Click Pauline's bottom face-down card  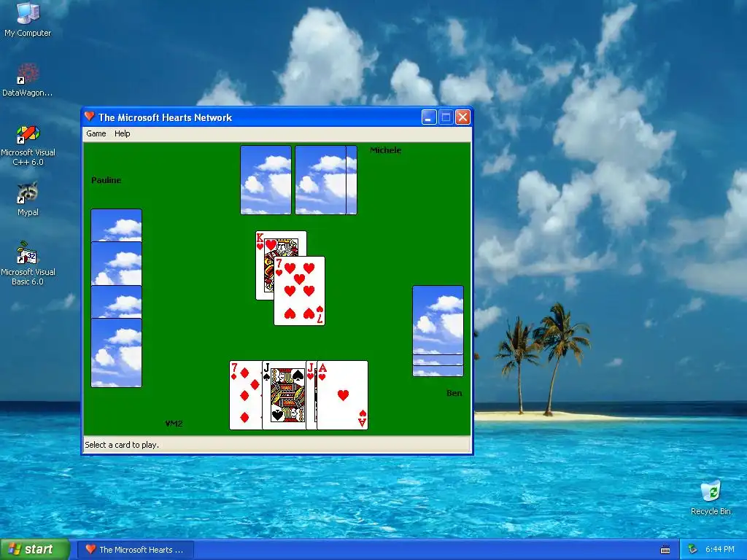(x=116, y=353)
